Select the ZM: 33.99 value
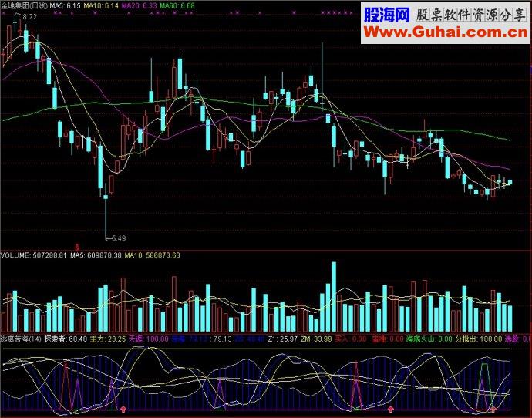 (x=316, y=339)
